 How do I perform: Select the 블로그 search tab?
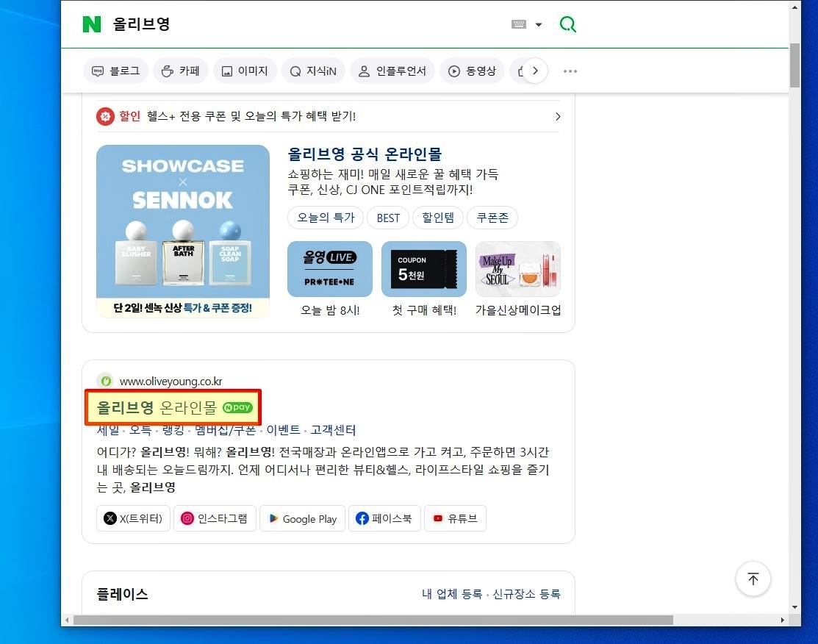[x=116, y=71]
